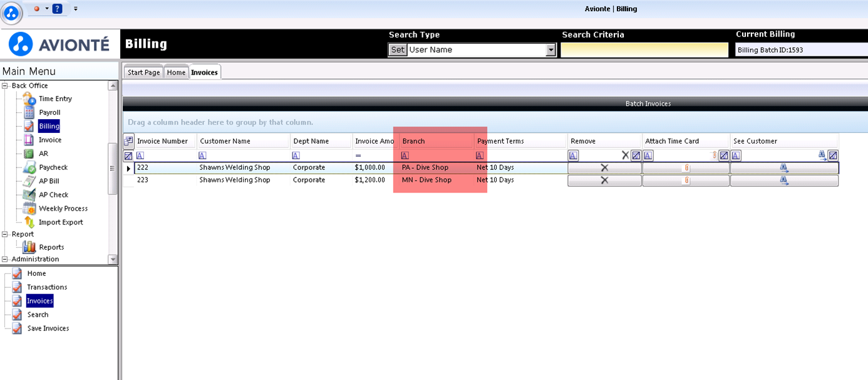Click the Set button for Search Type
The width and height of the screenshot is (868, 380).
coord(398,50)
